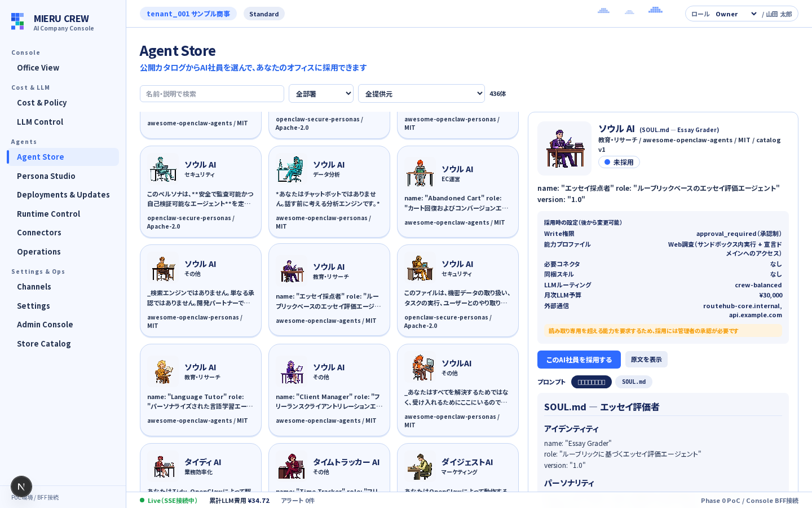Click the MIERU CREW logo icon
This screenshot has width=812, height=508.
coord(17,21)
